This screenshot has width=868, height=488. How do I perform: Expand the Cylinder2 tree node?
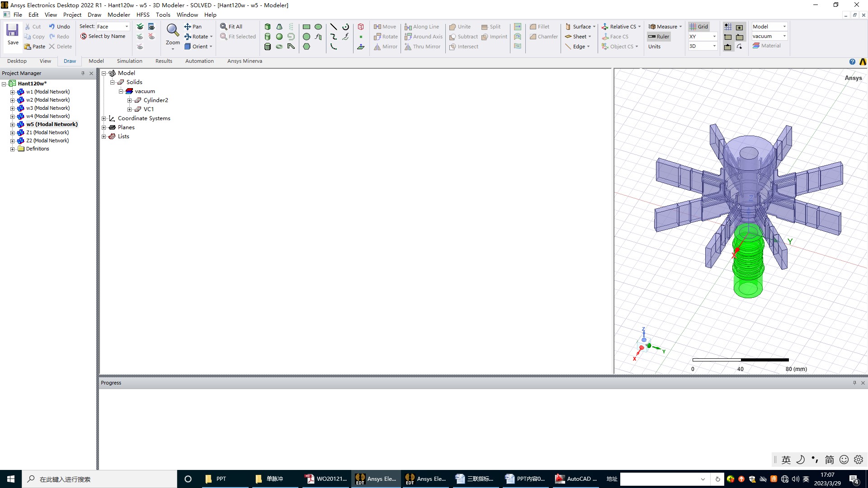coord(130,100)
